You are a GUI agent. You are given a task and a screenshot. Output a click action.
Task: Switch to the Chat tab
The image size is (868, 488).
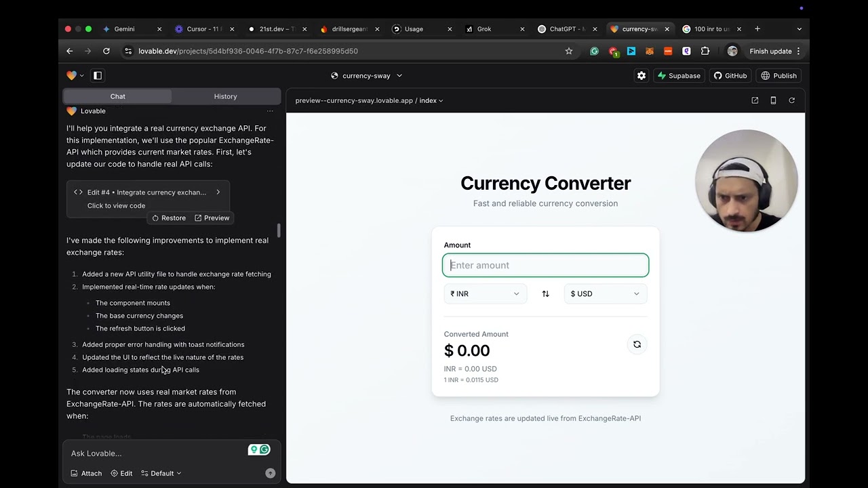point(118,96)
